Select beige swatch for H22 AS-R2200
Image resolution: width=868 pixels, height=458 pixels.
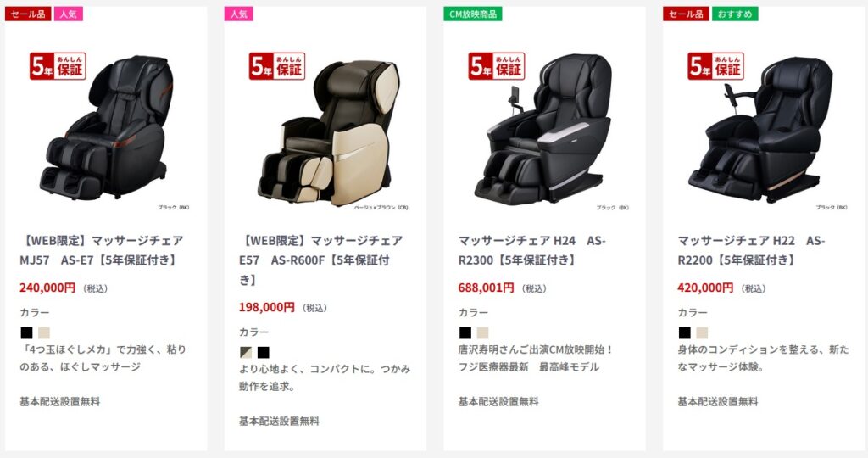point(702,332)
